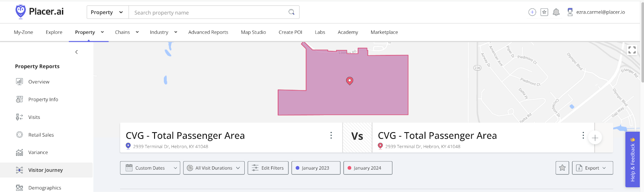Open the Property Info report

43,99
